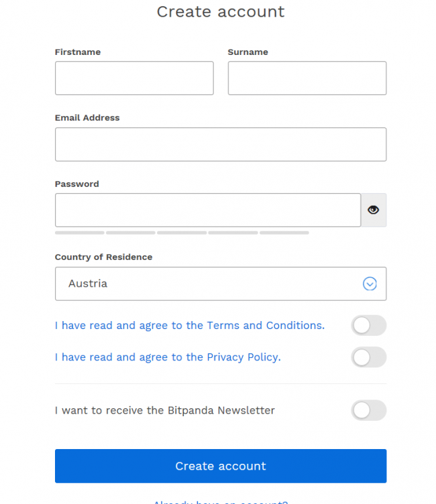Focus the Firstname input field

pyautogui.click(x=134, y=78)
